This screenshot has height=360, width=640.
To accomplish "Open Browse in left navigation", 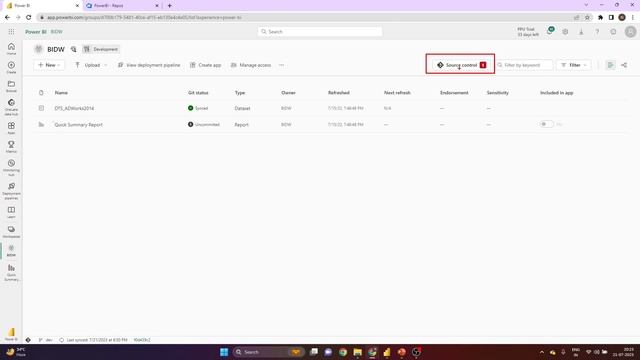I will pos(11,86).
